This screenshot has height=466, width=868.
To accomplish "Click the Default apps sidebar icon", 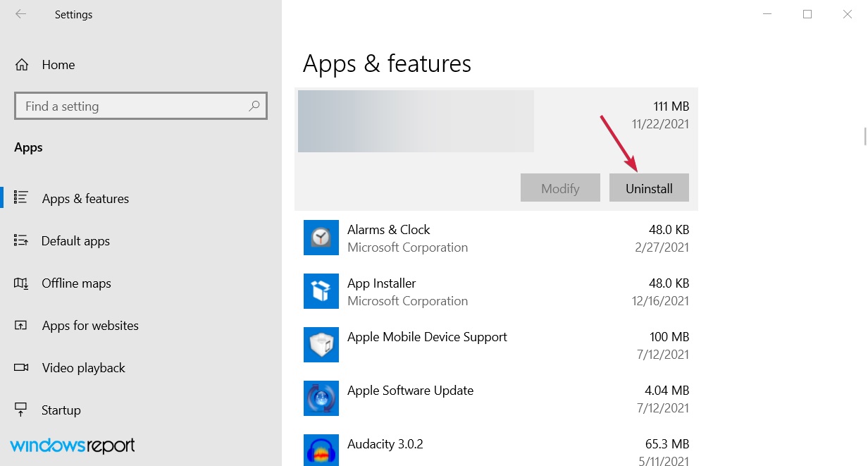I will 20,240.
